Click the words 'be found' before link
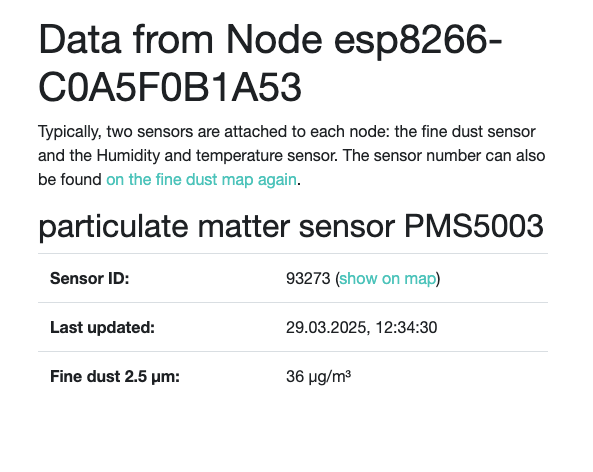Image resolution: width=593 pixels, height=472 pixels. (70, 180)
